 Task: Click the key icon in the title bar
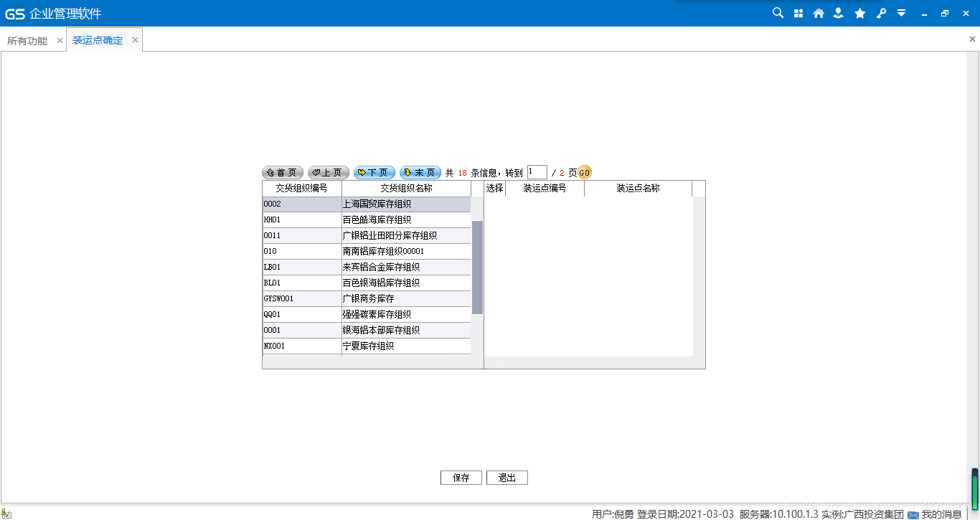[881, 13]
